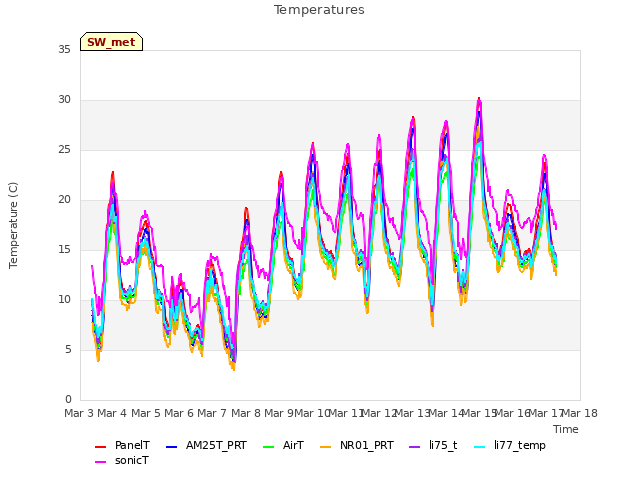Toggle the PanelT series in the legend

(122, 445)
